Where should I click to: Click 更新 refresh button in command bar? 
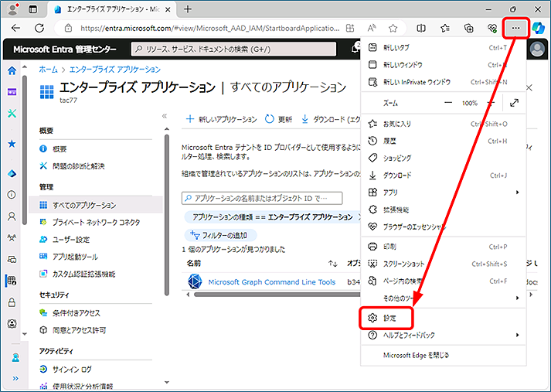pos(279,119)
